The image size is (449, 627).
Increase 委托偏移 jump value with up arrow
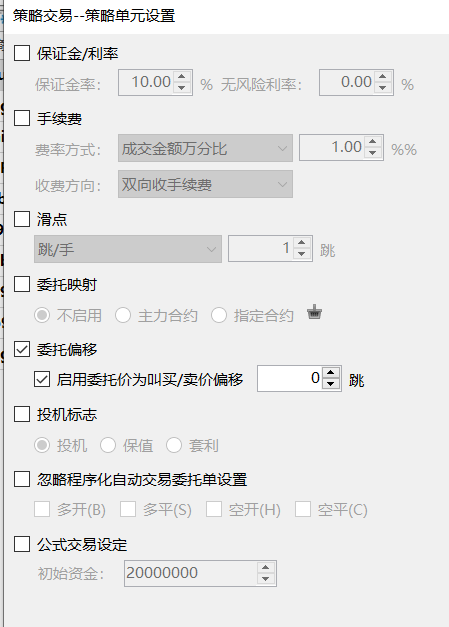[330, 373]
